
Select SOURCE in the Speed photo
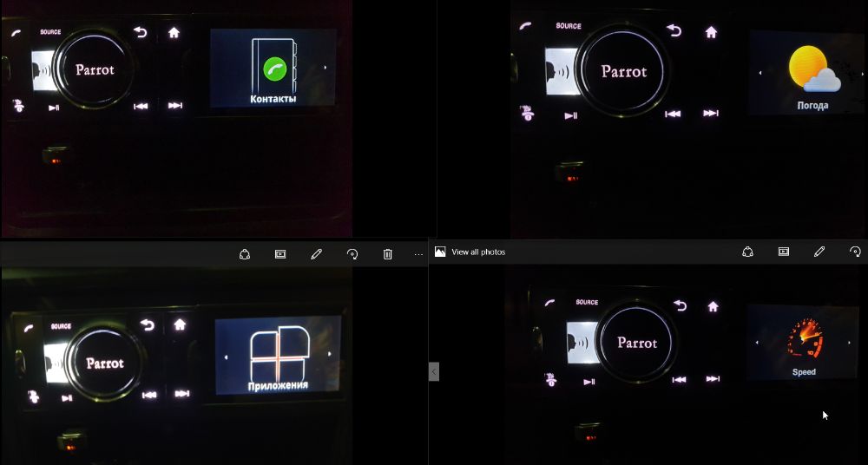(587, 302)
